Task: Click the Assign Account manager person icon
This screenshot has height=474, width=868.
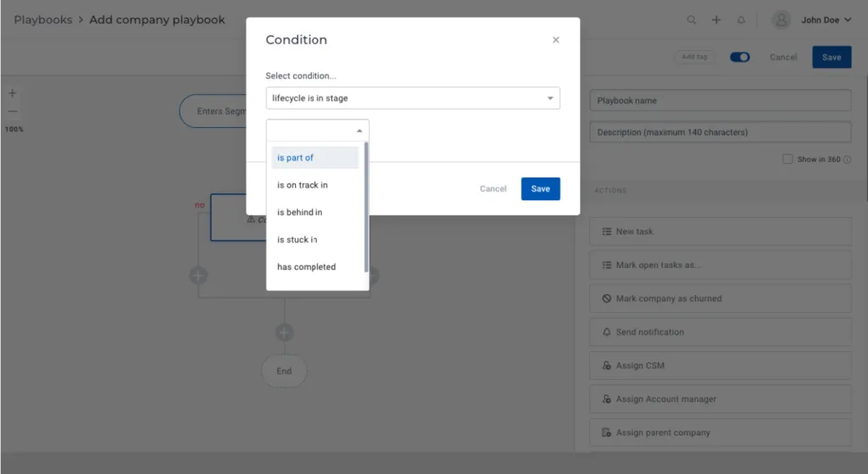Action: pyautogui.click(x=607, y=399)
